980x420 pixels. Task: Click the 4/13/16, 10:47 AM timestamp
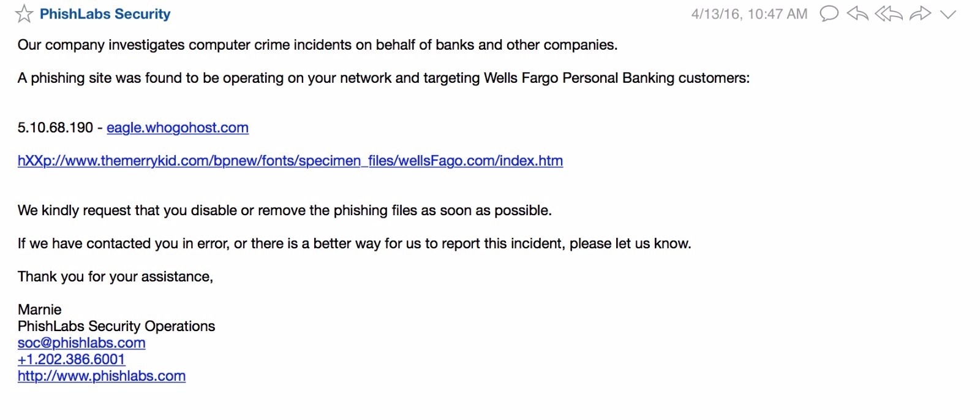(x=749, y=14)
